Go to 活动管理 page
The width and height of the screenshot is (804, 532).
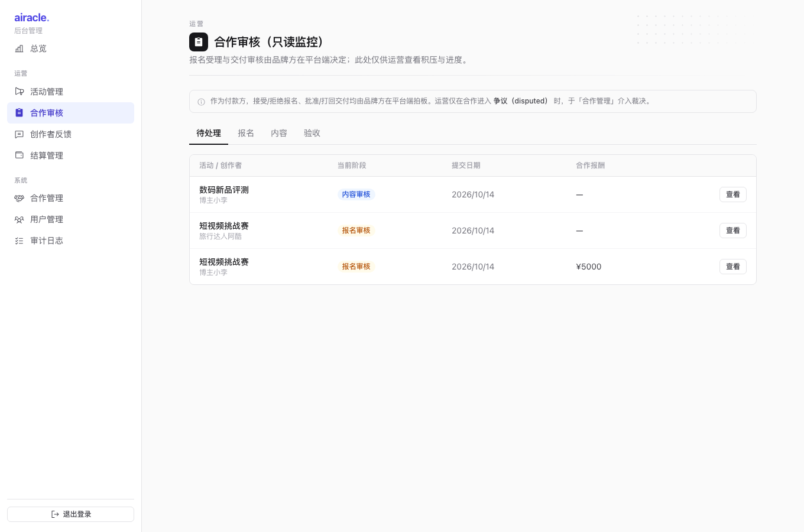click(x=70, y=92)
